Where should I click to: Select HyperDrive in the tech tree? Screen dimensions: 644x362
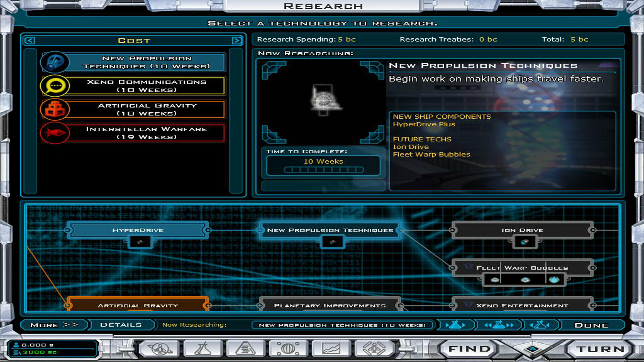[x=138, y=230]
